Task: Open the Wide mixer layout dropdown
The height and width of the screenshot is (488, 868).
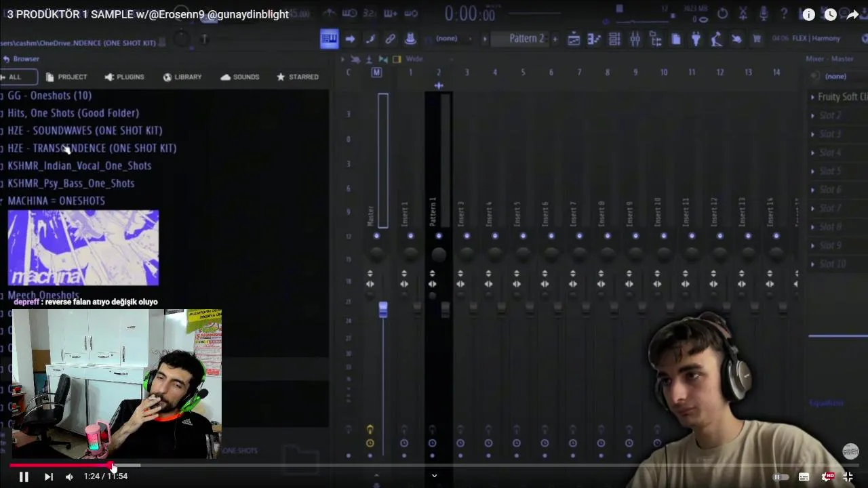Action: 414,59
